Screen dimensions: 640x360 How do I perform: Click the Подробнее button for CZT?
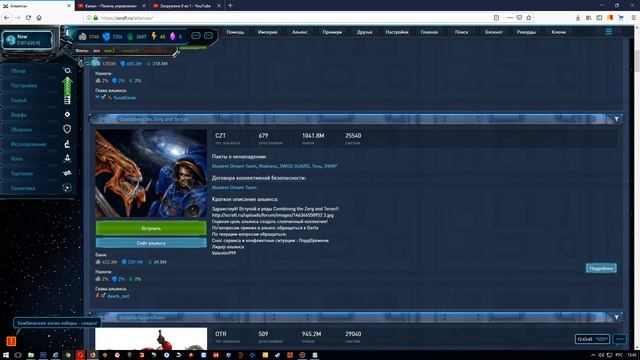tap(601, 268)
